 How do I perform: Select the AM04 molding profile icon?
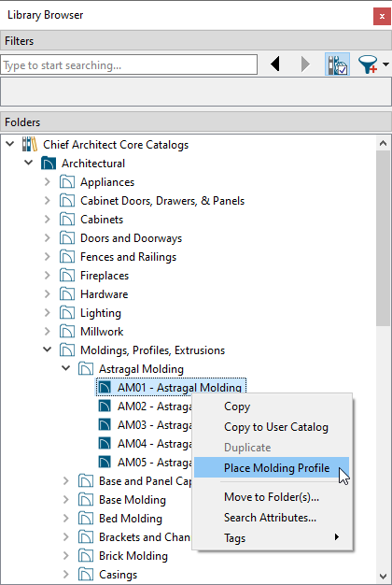(105, 443)
